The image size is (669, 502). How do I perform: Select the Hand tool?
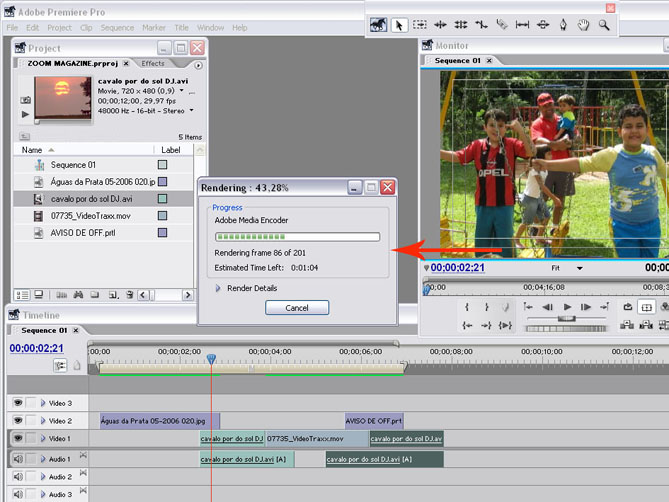pyautogui.click(x=584, y=25)
